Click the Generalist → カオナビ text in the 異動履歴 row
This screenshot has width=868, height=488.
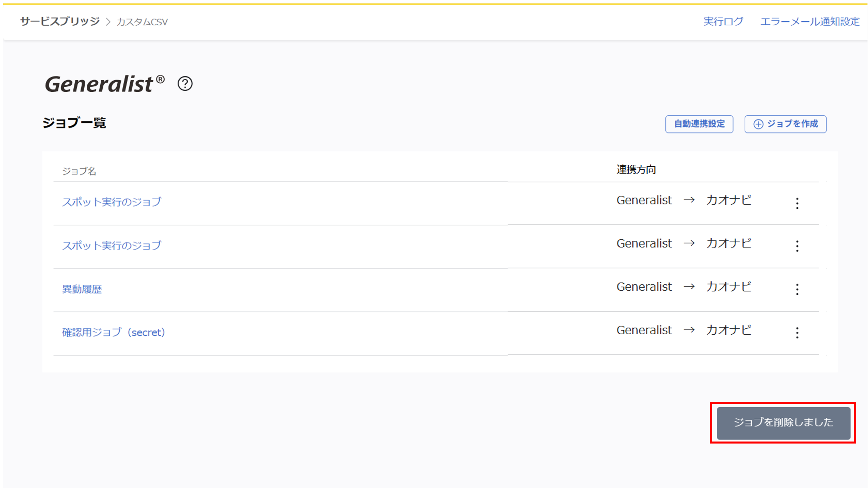(x=684, y=287)
